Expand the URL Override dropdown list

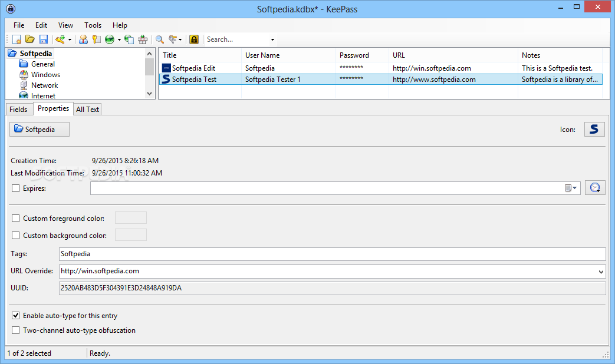(x=601, y=272)
